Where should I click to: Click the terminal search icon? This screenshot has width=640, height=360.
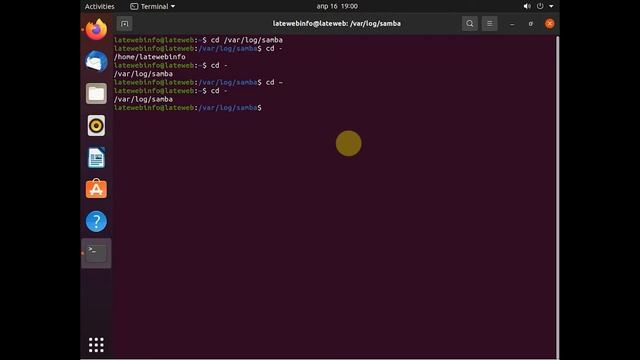pos(470,24)
